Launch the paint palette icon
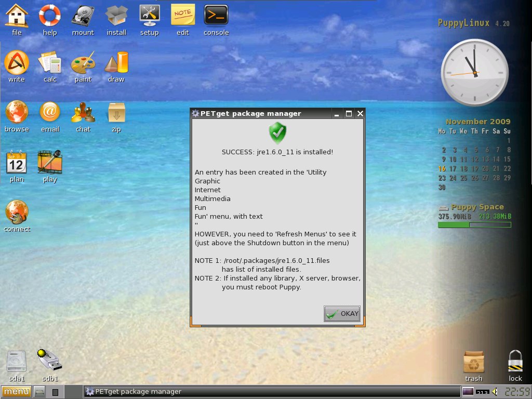 [83, 62]
